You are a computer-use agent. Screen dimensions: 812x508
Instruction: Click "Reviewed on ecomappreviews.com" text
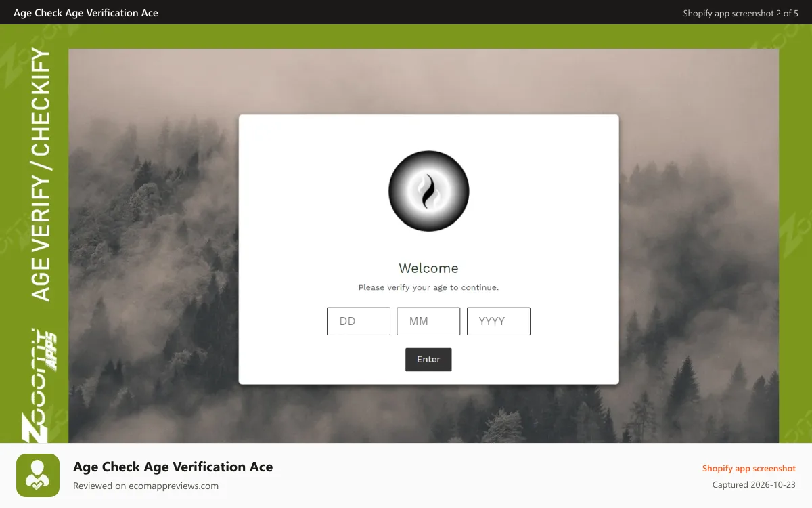(x=145, y=486)
